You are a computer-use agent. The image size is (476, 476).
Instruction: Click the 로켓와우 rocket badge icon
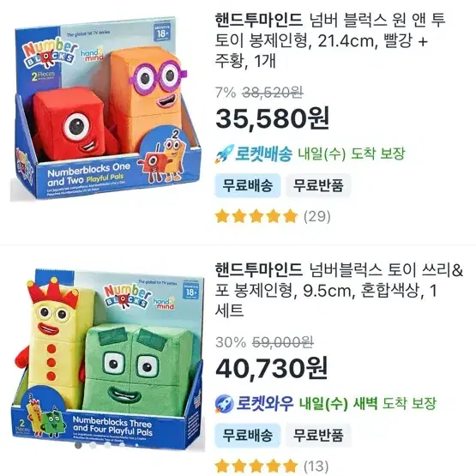tap(224, 404)
